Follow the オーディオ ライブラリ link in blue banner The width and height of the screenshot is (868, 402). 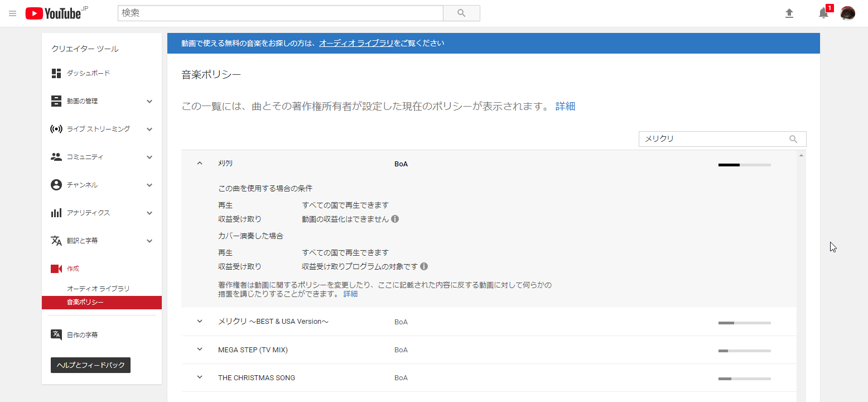(x=356, y=43)
